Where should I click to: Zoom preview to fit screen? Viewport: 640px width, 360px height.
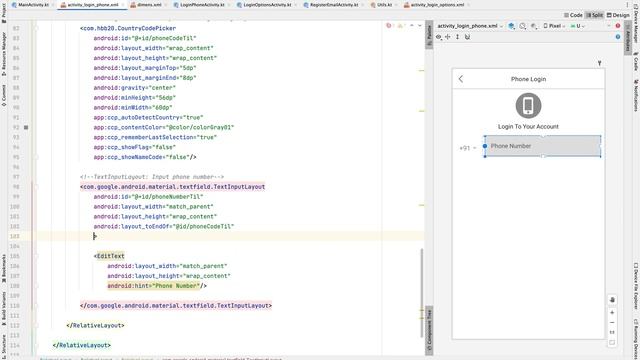(x=612, y=342)
